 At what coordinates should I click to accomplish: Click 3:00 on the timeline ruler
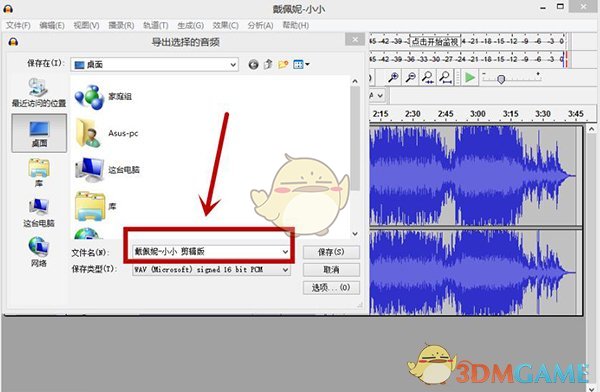pos(478,114)
